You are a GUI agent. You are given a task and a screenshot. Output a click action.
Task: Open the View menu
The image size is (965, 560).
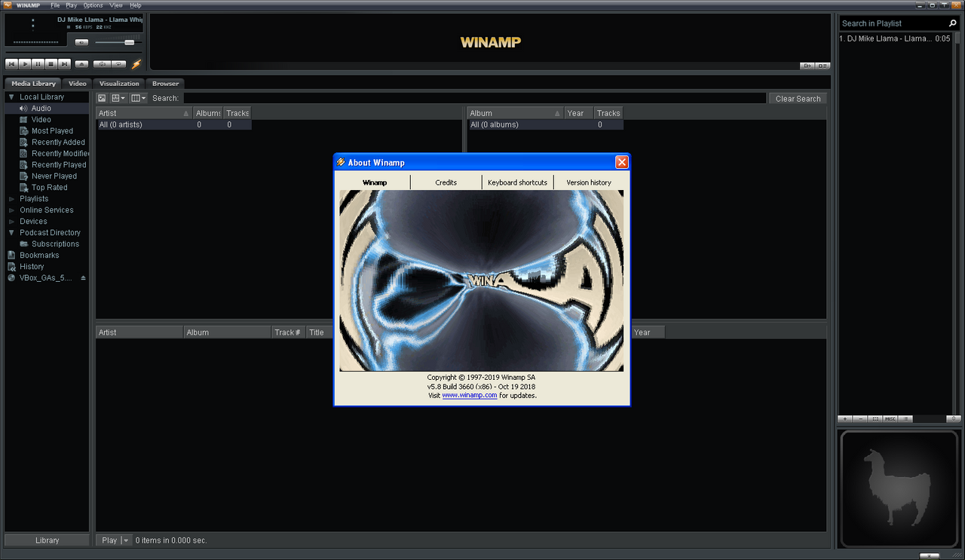pos(116,5)
